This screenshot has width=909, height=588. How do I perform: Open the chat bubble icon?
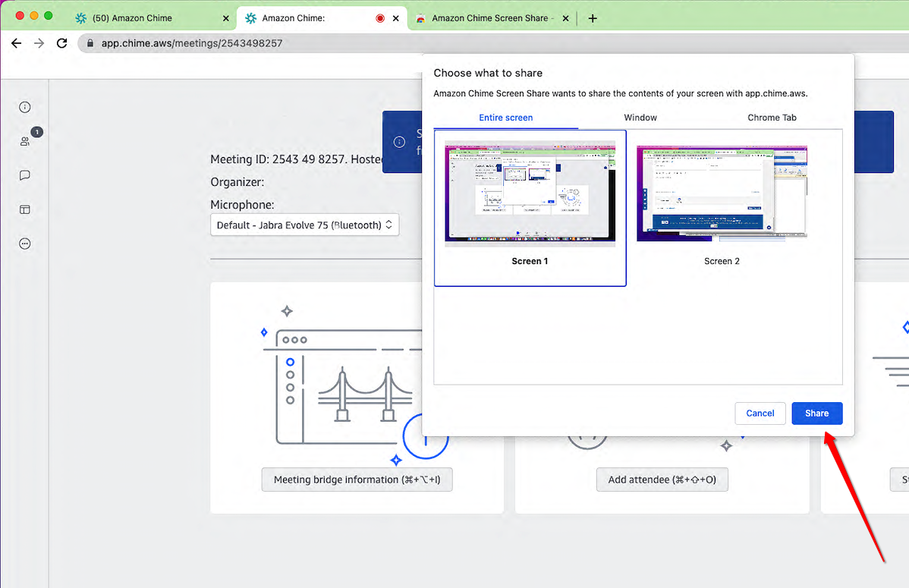pyautogui.click(x=24, y=175)
